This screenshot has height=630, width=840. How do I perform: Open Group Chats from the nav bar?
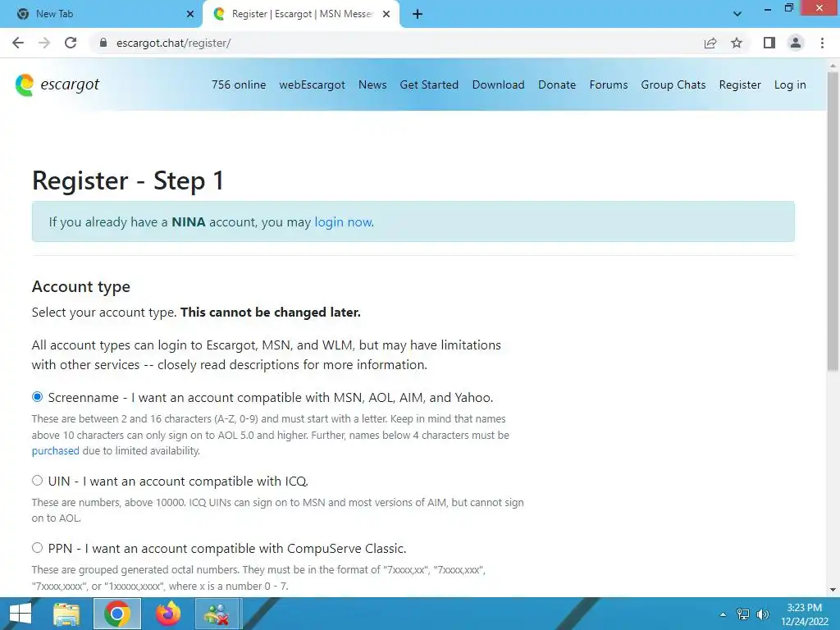tap(673, 84)
